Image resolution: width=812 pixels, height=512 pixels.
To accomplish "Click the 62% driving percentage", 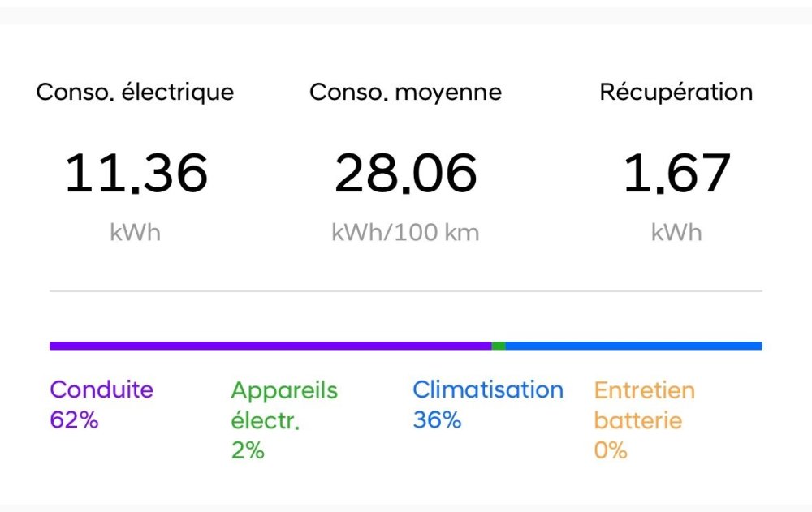I will click(x=74, y=420).
